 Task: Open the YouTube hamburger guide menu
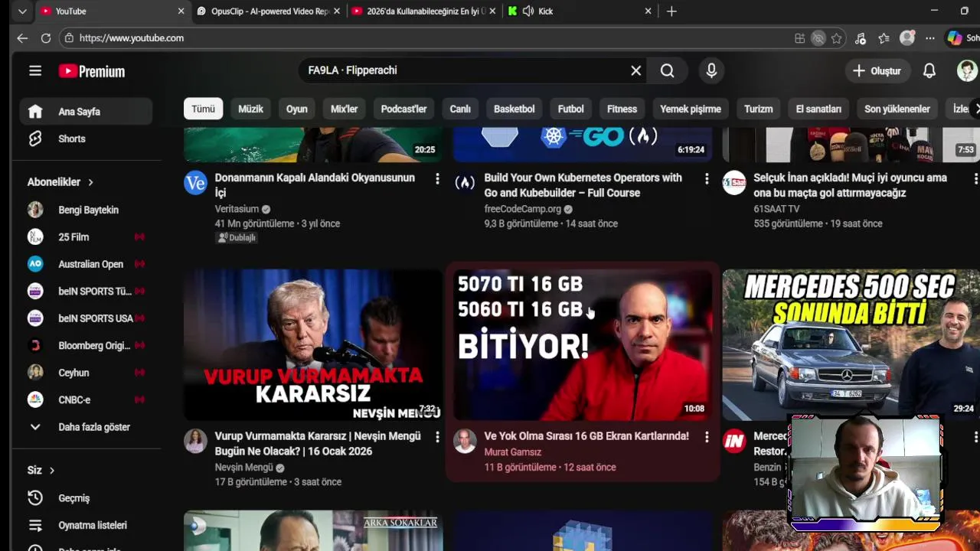pos(35,70)
